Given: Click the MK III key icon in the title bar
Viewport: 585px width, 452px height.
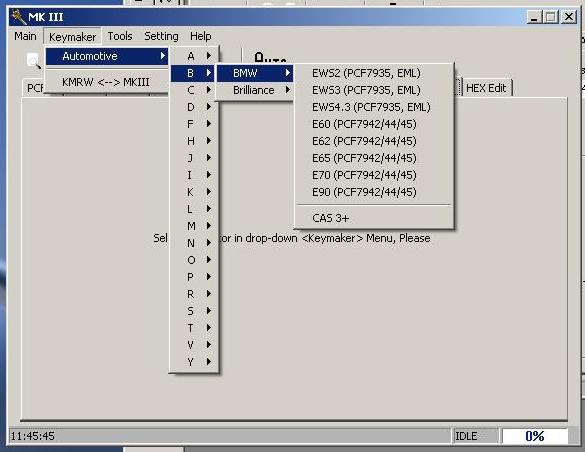Looking at the screenshot, I should pos(18,17).
